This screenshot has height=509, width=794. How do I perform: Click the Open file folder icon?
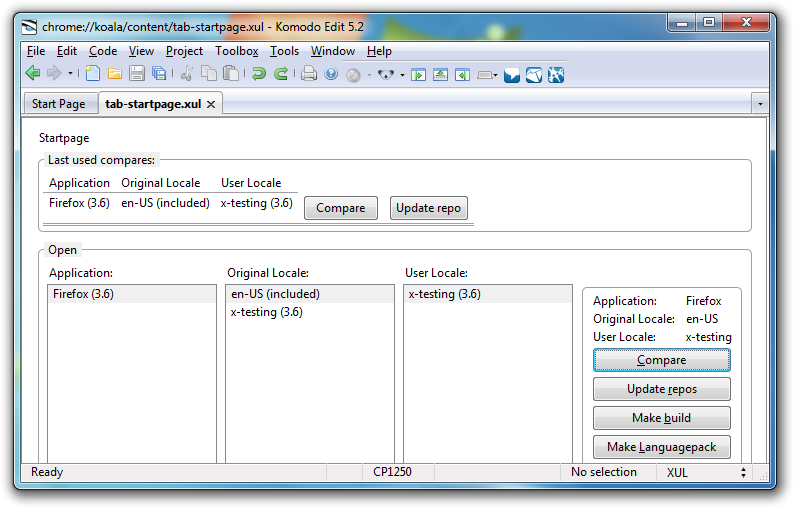coord(115,74)
